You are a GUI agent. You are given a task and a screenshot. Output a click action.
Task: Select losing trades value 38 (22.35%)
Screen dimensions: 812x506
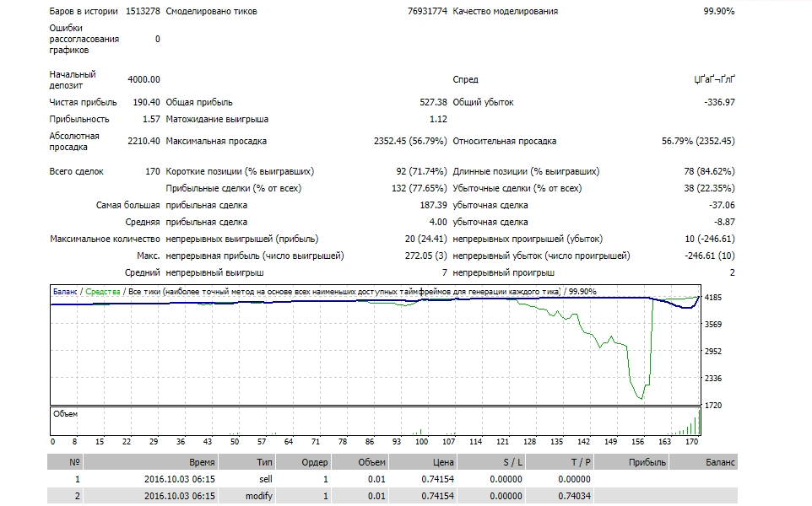(x=710, y=188)
